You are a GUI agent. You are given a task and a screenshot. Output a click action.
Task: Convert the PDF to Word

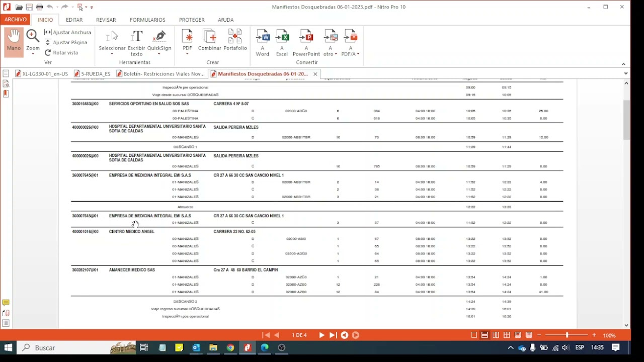point(263,42)
